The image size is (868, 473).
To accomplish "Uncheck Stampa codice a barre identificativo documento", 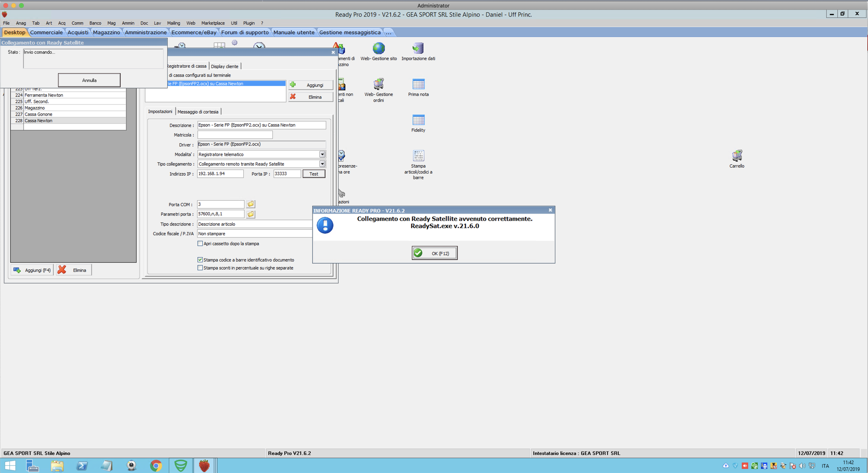I will 200,260.
